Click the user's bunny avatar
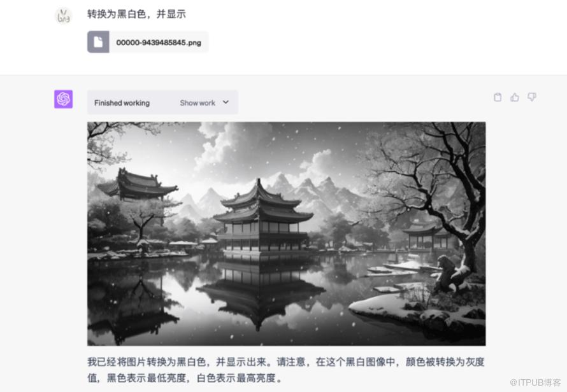The height and width of the screenshot is (392, 567). (x=63, y=15)
